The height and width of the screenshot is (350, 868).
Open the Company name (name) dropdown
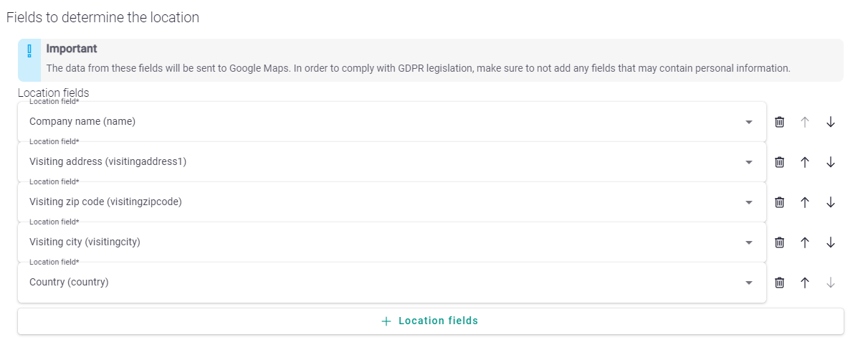point(392,122)
